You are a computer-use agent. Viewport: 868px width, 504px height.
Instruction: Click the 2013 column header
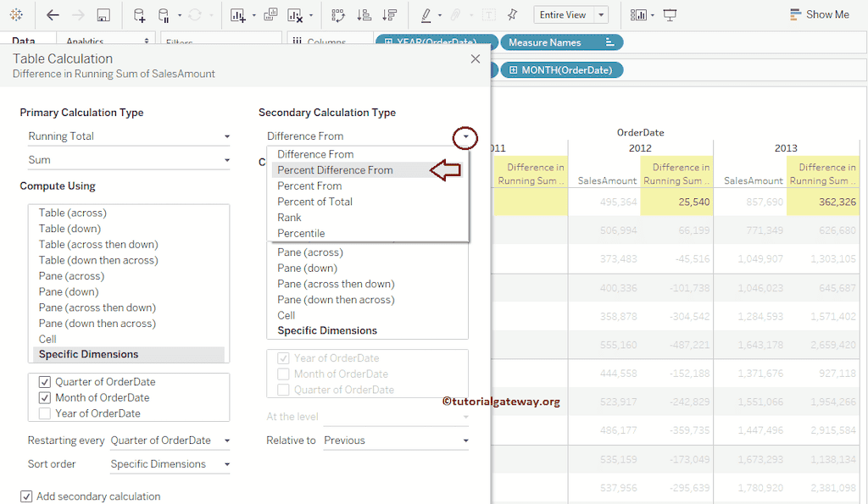(x=786, y=148)
